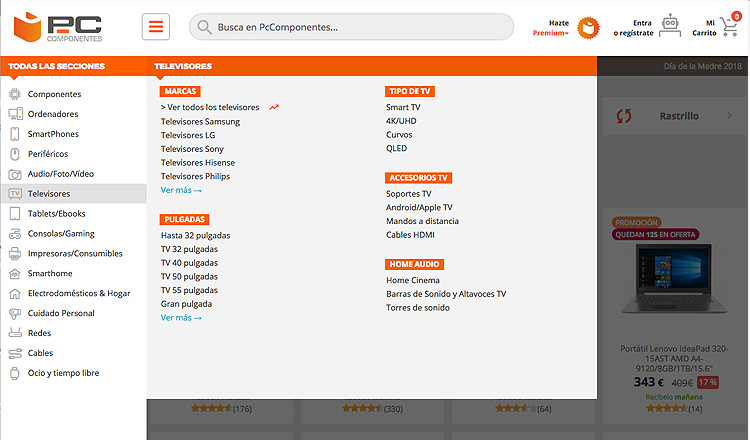Open Ver todos los televisores
750x440 pixels.
click(x=210, y=107)
